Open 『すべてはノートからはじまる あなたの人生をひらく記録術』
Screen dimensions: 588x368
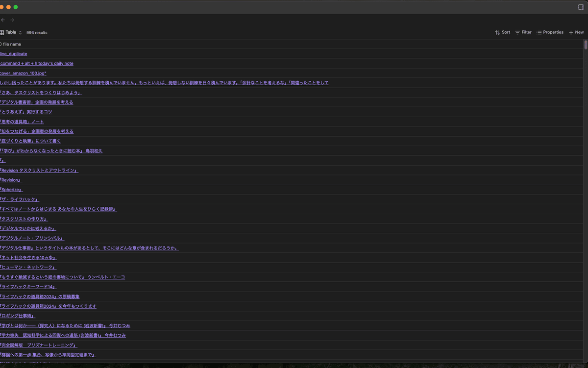click(x=58, y=209)
